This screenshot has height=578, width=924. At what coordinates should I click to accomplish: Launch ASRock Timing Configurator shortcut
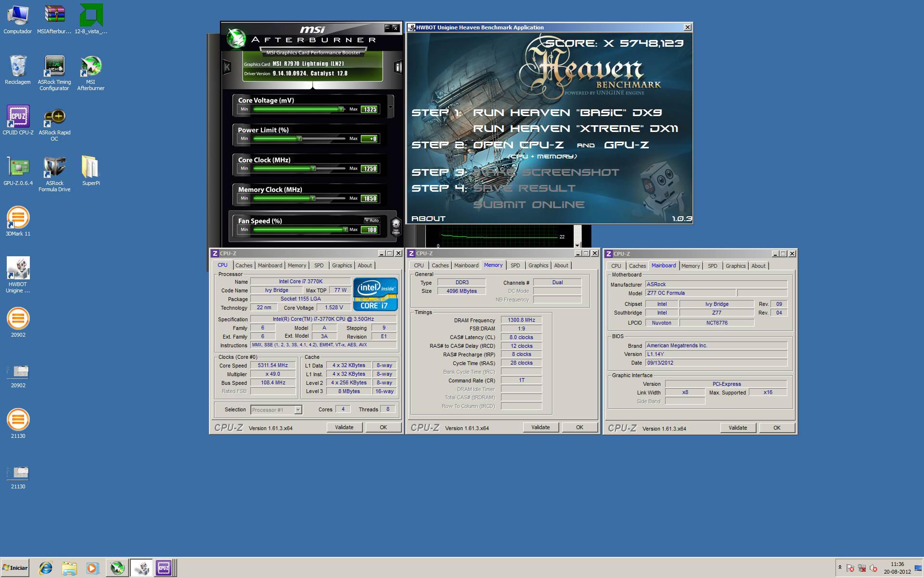click(x=54, y=73)
